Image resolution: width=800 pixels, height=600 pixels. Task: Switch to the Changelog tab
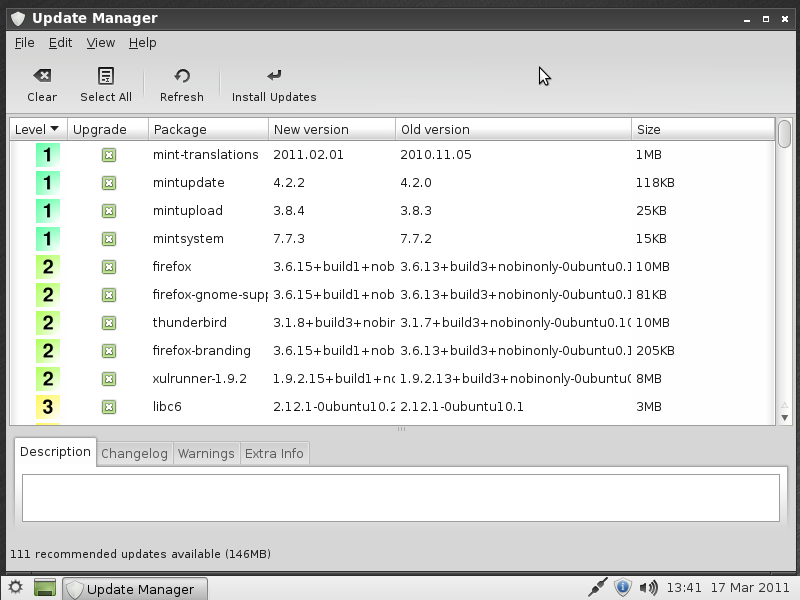pos(134,453)
